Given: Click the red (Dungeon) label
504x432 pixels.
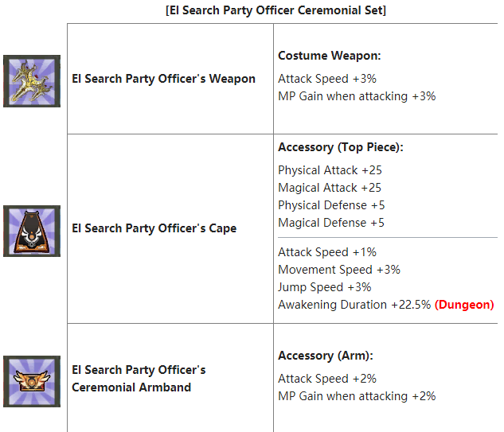Looking at the screenshot, I should (464, 305).
